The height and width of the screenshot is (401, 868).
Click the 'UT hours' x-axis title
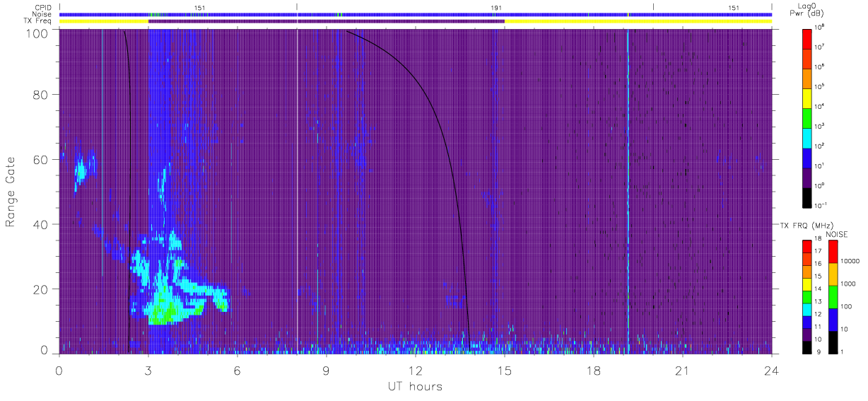pos(415,386)
